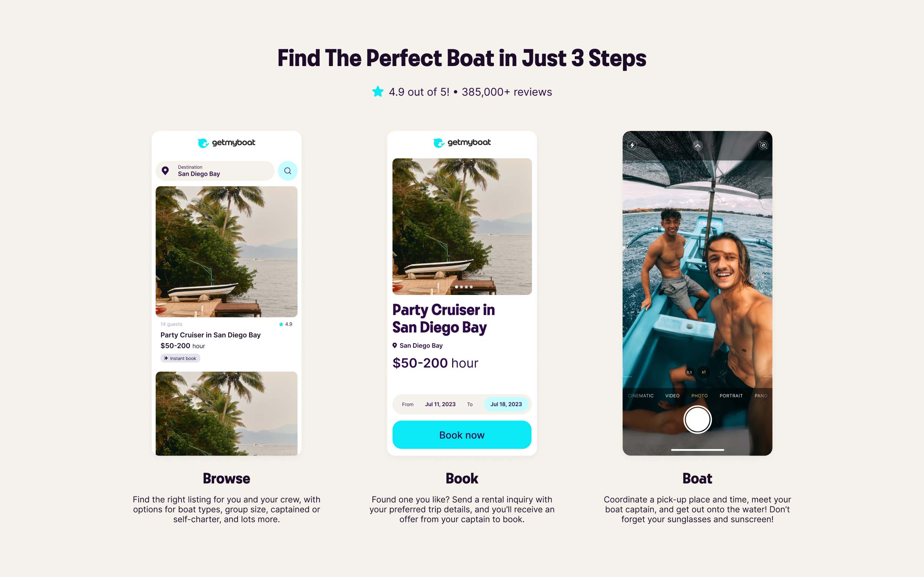Viewport: 924px width, 577px height.
Task: Toggle the Live Photo icon in camera
Action: pos(763,145)
